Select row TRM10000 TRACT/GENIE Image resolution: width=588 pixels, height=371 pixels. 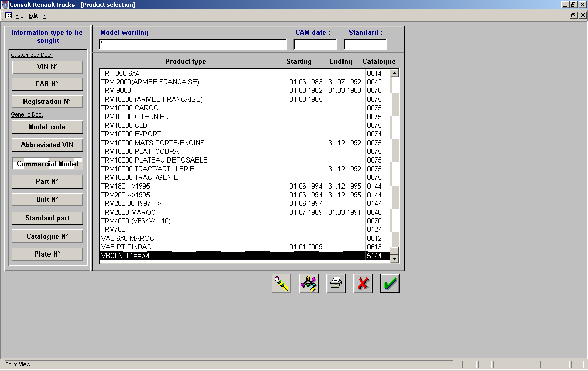pyautogui.click(x=245, y=177)
